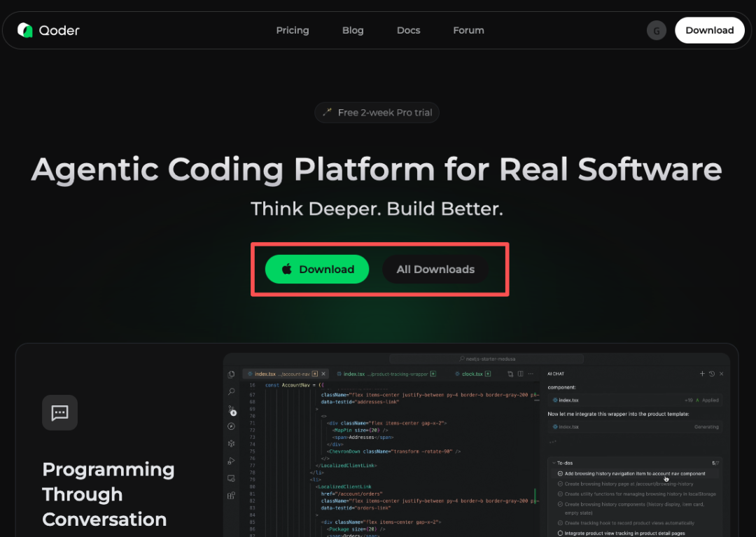
Task: Open the All Downloads button
Action: pyautogui.click(x=435, y=269)
